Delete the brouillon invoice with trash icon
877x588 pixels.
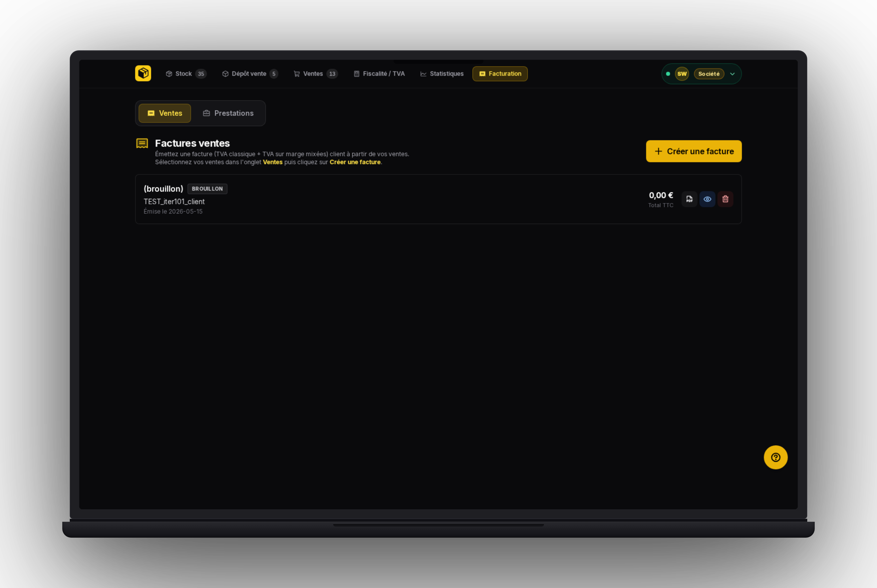(725, 199)
